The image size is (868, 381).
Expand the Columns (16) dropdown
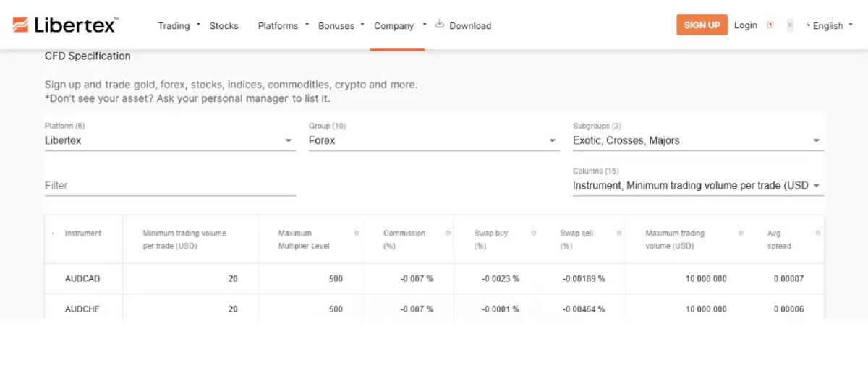698,185
